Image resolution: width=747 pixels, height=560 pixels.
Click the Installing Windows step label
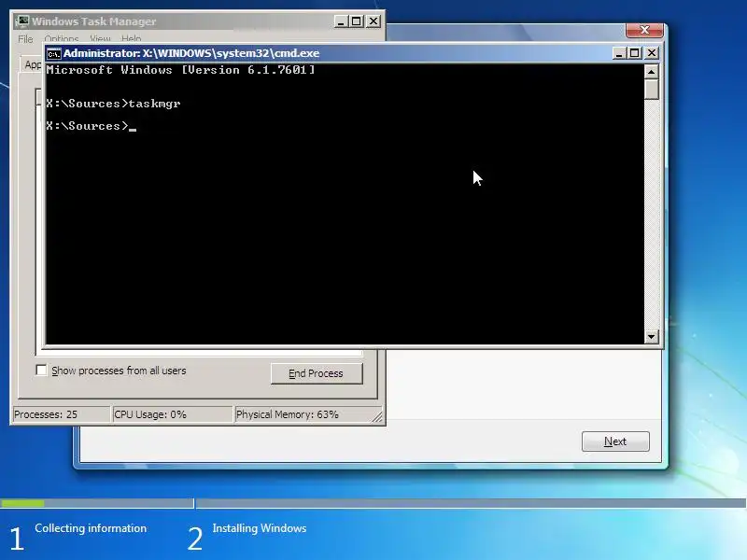(x=260, y=528)
